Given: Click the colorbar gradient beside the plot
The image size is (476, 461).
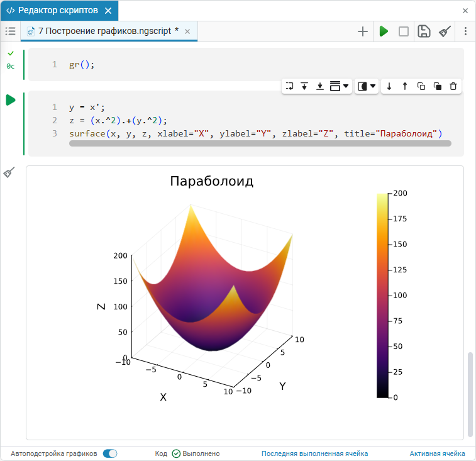Looking at the screenshot, I should pyautogui.click(x=382, y=296).
